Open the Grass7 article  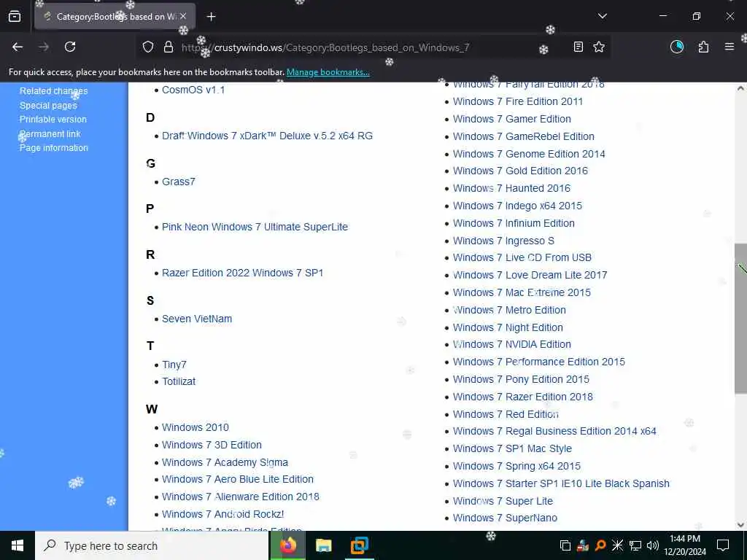tap(178, 182)
